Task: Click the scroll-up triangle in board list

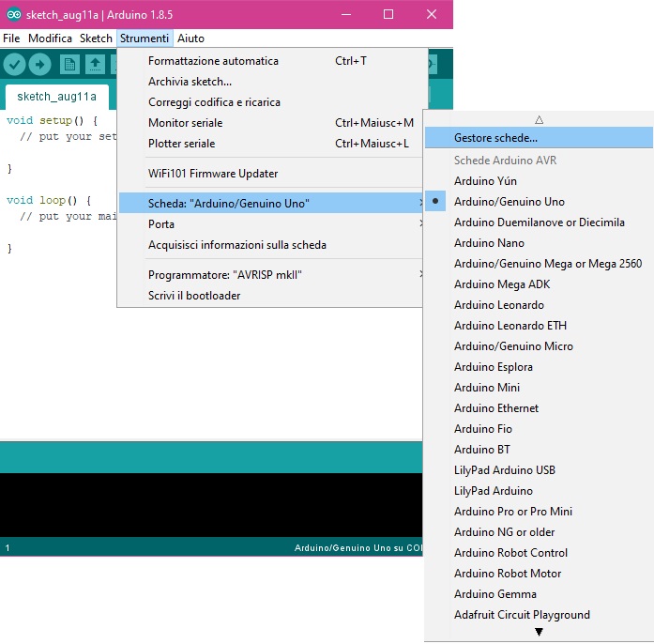Action: (539, 120)
